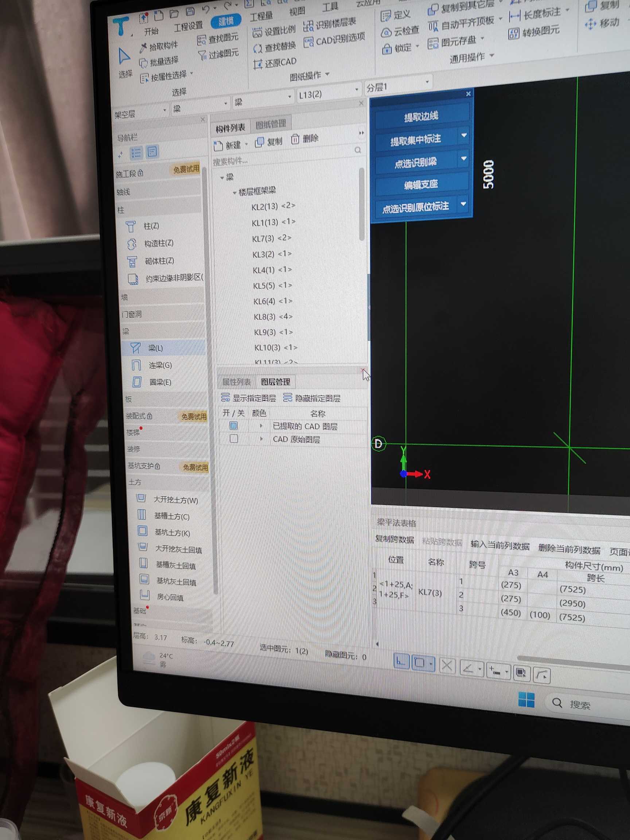630x840 pixels.
Task: Click the Windows taskbar 搜索 box
Action: click(587, 704)
